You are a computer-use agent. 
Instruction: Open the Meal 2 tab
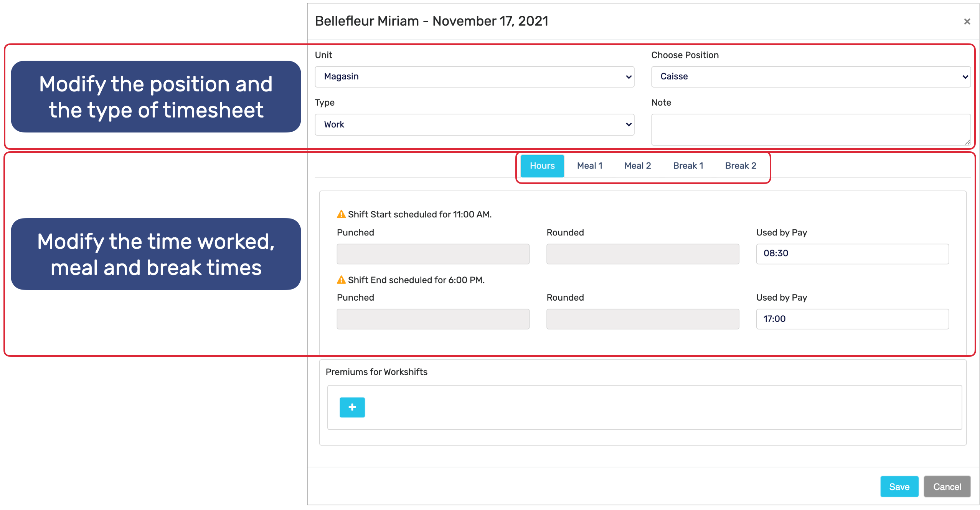pyautogui.click(x=637, y=166)
